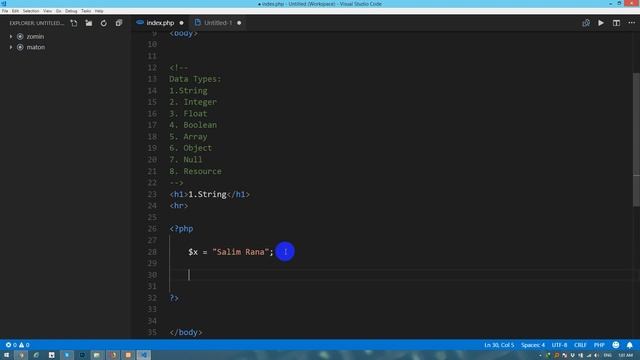This screenshot has height=360, width=640.
Task: Select the maton workspace folder
Action: [x=36, y=47]
